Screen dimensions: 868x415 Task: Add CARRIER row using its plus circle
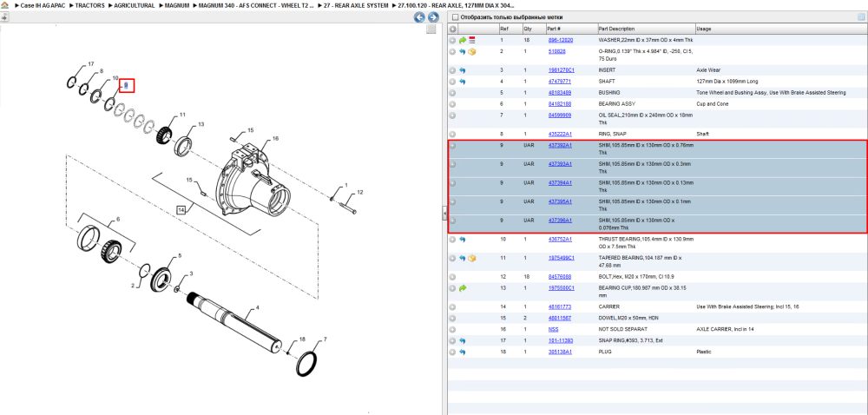[453, 306]
